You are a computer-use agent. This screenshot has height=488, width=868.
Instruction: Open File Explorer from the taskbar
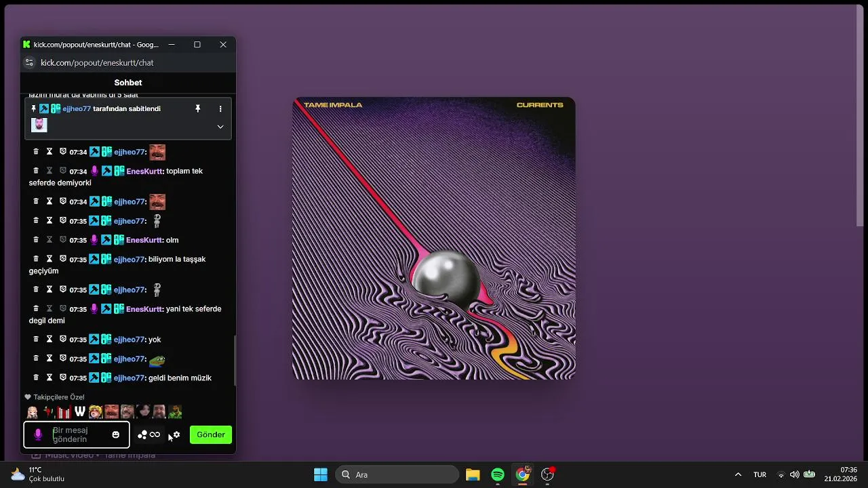[x=473, y=474]
